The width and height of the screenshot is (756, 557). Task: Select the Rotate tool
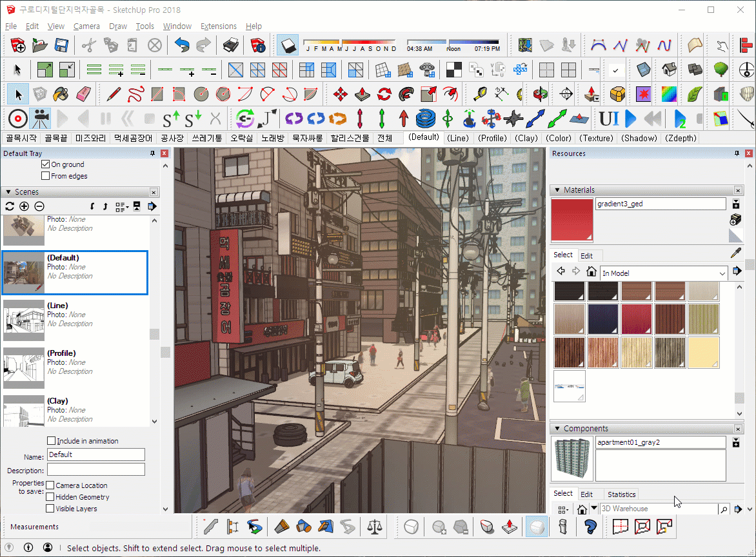(x=384, y=94)
